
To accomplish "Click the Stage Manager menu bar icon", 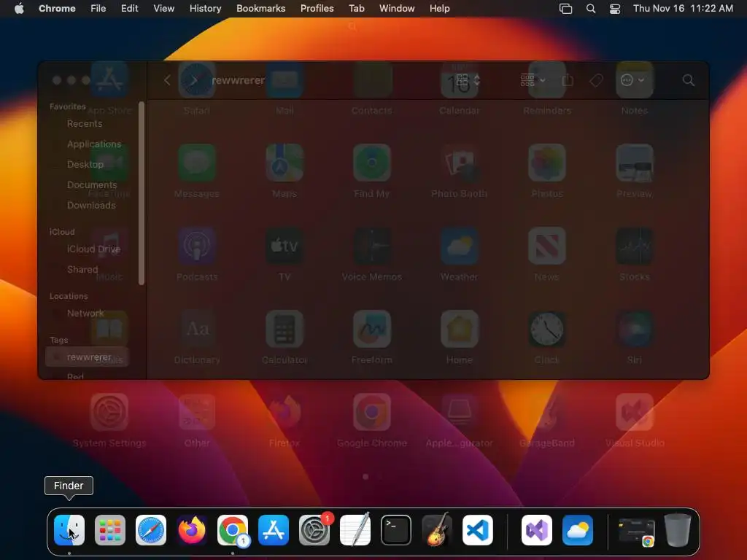I will [x=565, y=9].
